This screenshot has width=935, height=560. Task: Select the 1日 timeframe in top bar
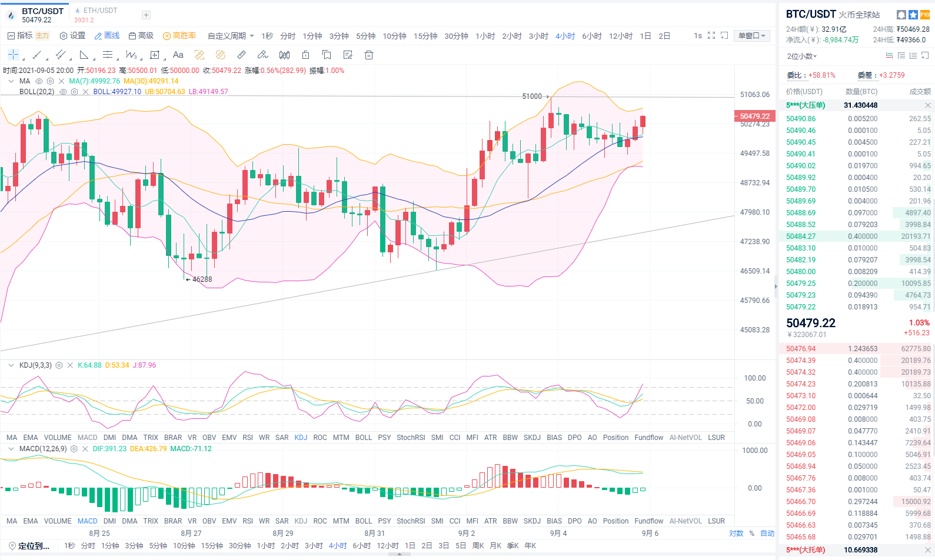point(645,36)
